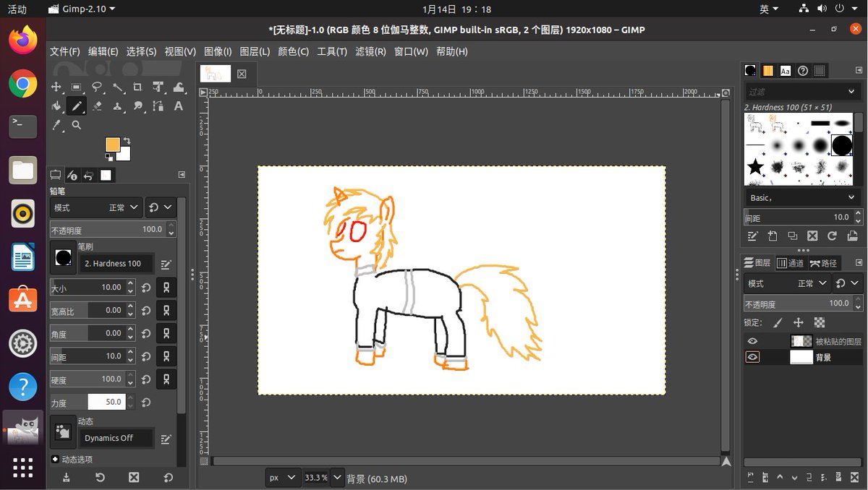This screenshot has height=490, width=868.
Task: Select the Eraser tool
Action: pos(97,106)
